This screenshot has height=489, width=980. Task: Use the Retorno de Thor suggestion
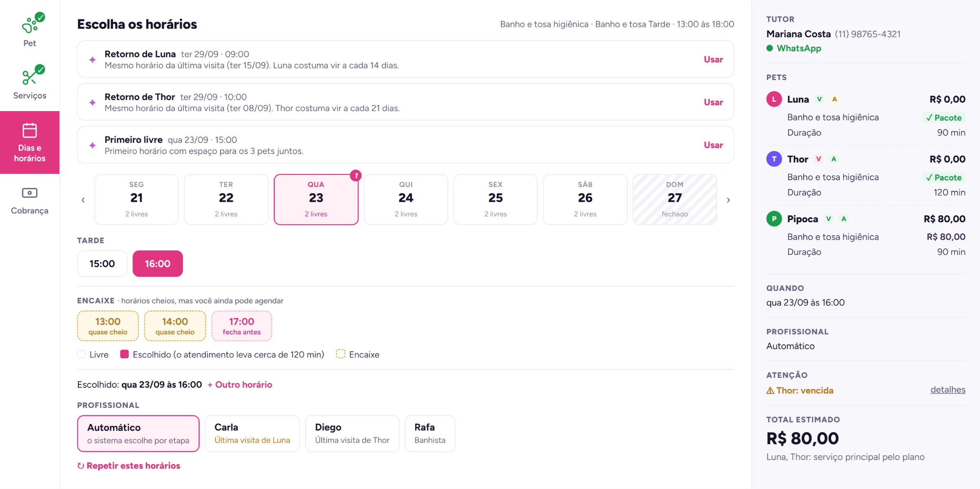(x=713, y=103)
